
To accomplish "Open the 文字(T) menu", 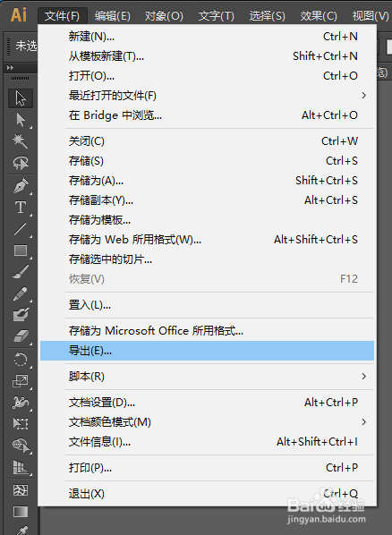I will [217, 16].
